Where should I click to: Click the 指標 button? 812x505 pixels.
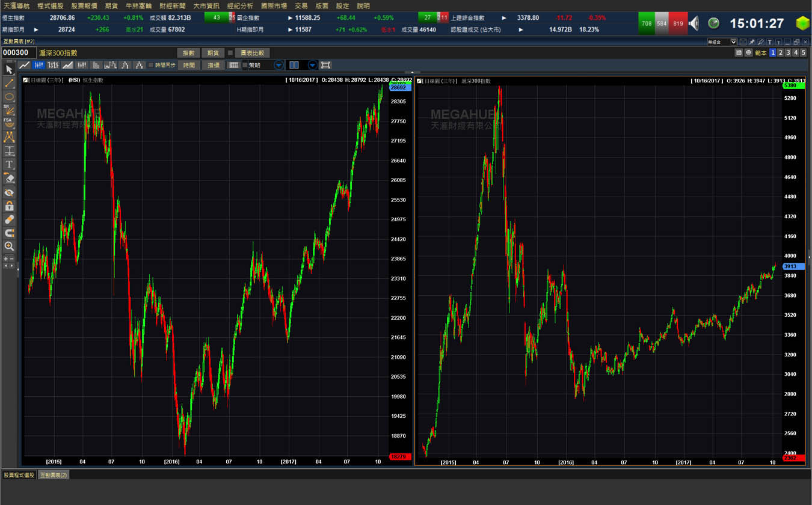[213, 65]
